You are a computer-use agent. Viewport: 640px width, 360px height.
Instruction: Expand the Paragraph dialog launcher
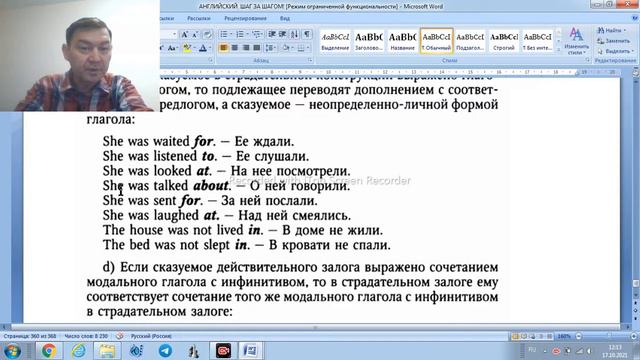[x=310, y=60]
